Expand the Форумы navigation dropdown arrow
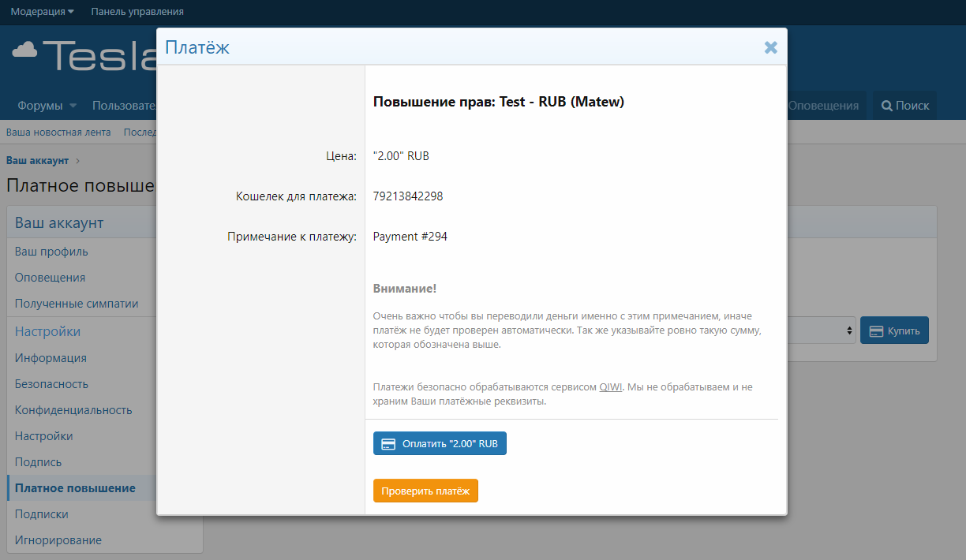 tap(73, 106)
